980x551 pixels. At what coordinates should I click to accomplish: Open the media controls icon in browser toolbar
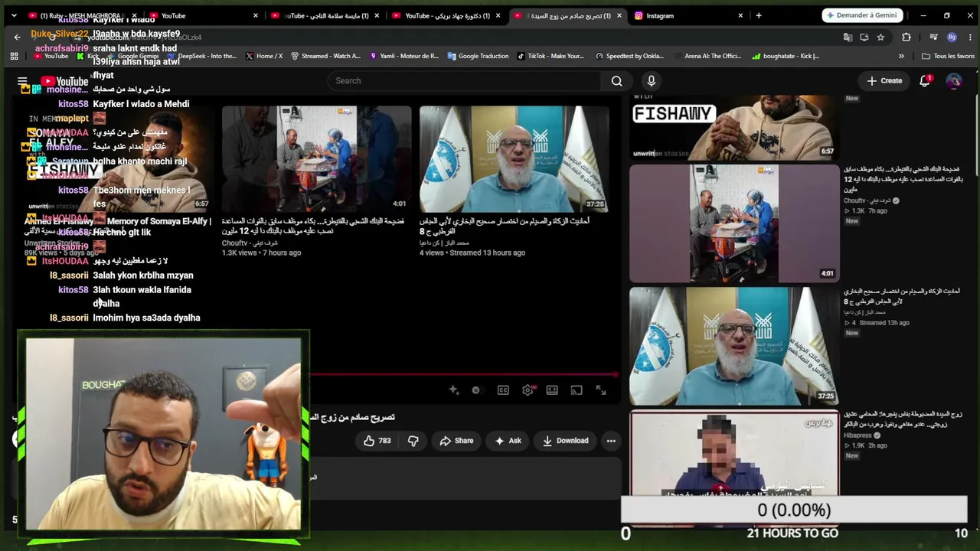(x=933, y=37)
